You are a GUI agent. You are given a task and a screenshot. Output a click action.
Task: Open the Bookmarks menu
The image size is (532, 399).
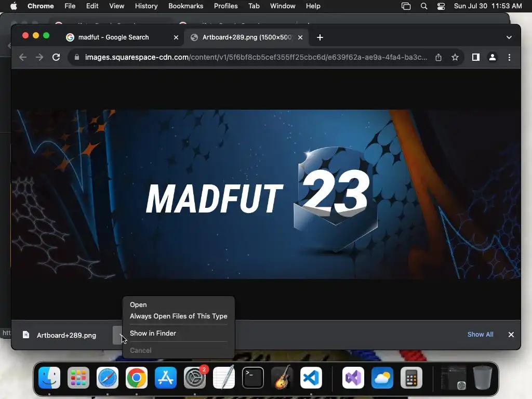[x=185, y=6]
